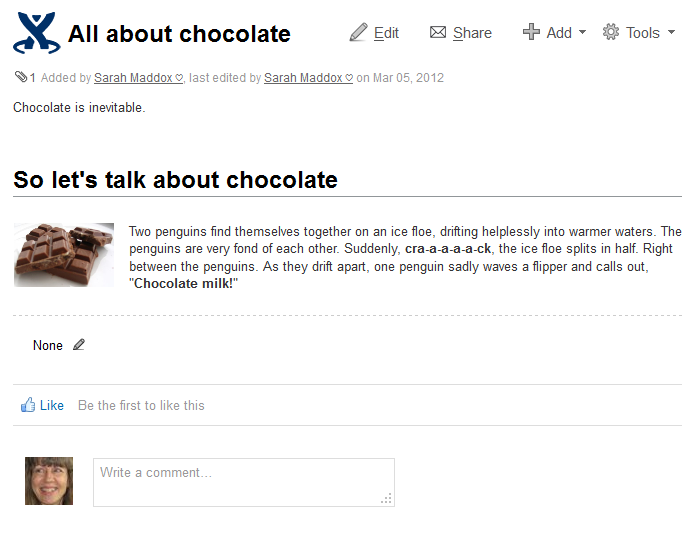Open attachments via the paperclip icon
Screen dimensions: 688x533
21,77
